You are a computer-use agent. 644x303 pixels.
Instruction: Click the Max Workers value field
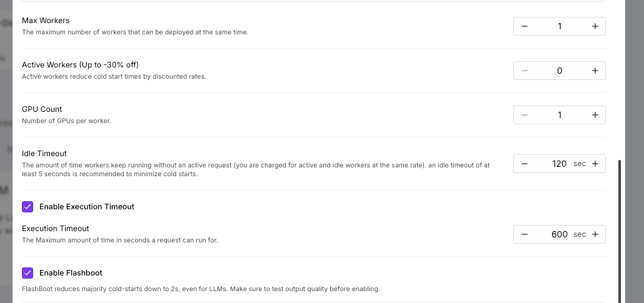[x=559, y=26]
